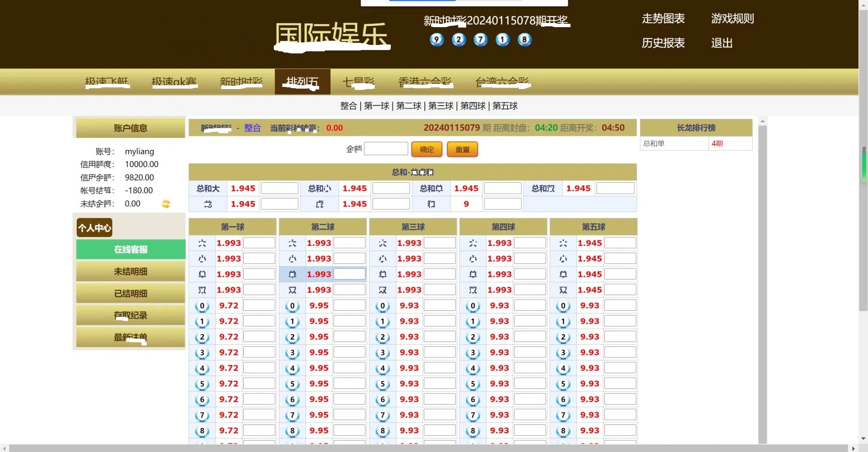Click the drawn number ball 2 in header
The image size is (868, 452).
tap(459, 40)
